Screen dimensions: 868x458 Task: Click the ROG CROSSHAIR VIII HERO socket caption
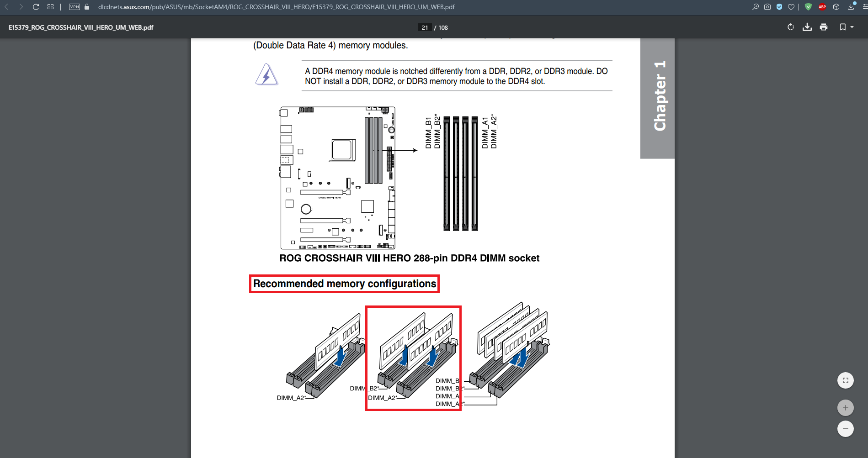[410, 258]
